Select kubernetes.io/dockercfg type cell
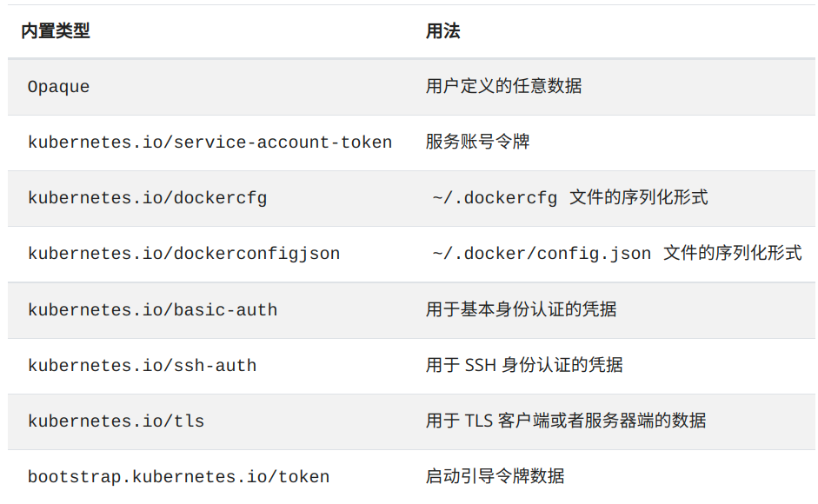This screenshot has width=818, height=504. click(147, 198)
